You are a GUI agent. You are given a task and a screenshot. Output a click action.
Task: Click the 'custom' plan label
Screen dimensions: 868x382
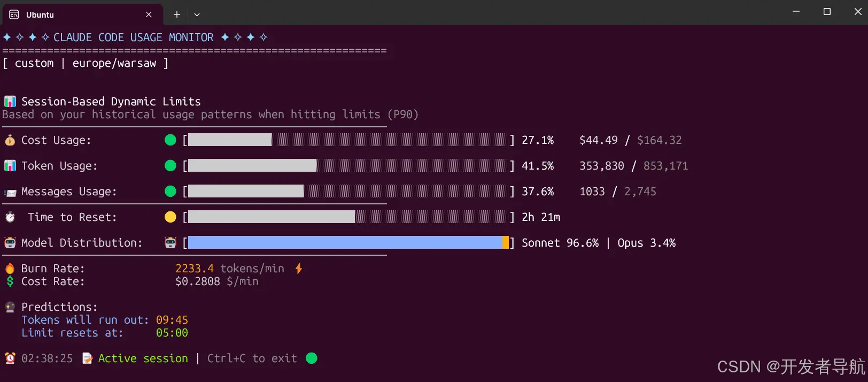click(x=34, y=63)
